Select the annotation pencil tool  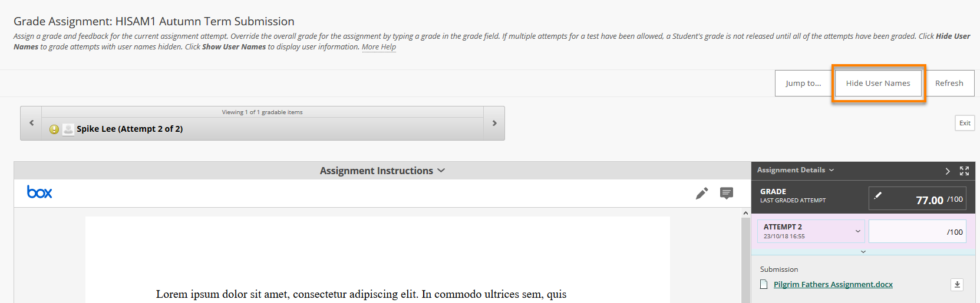pos(701,193)
